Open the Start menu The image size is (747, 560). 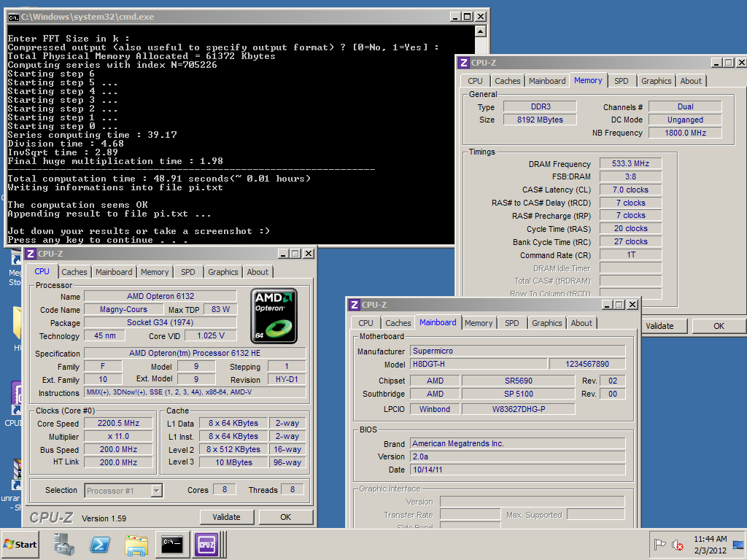tap(20, 544)
